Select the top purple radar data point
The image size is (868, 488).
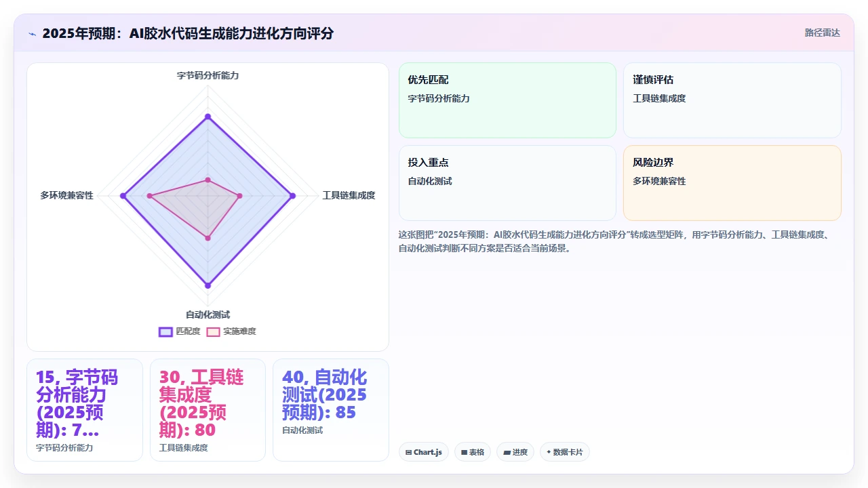coord(208,117)
